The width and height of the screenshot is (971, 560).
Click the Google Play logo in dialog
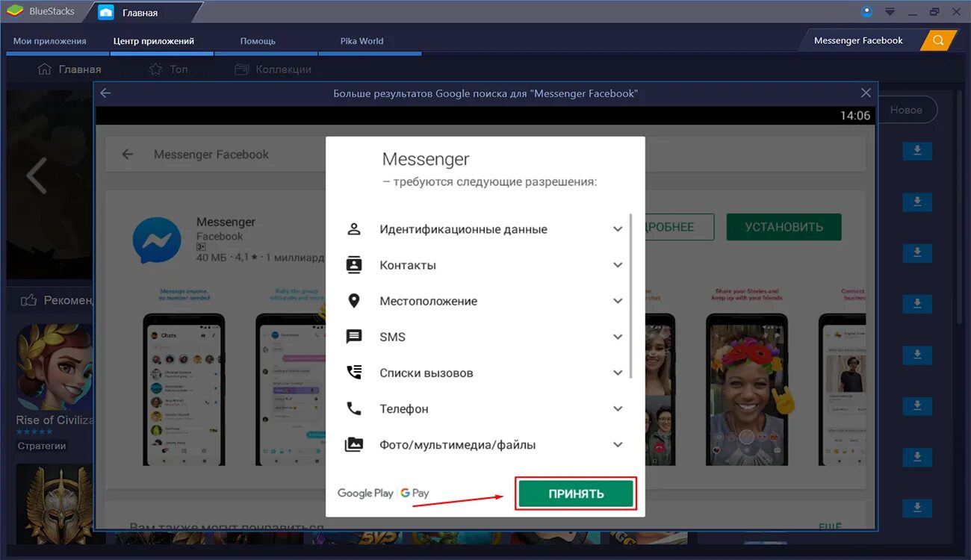pos(365,493)
